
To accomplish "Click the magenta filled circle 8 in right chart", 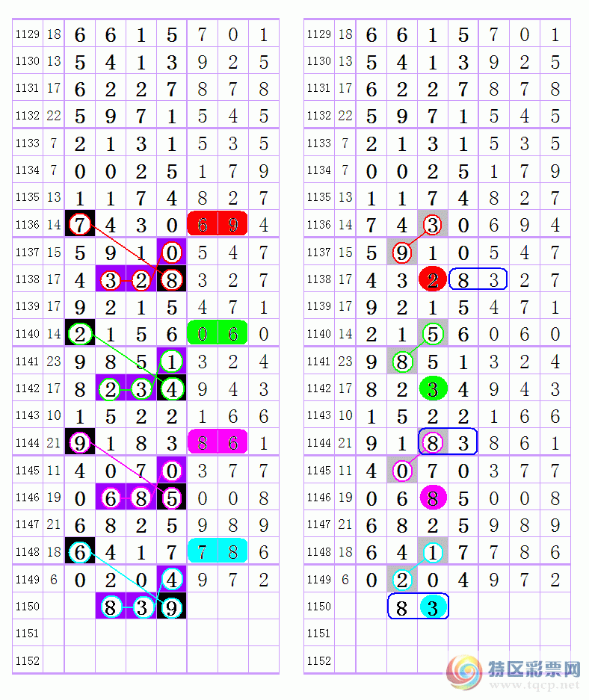I will (x=432, y=498).
